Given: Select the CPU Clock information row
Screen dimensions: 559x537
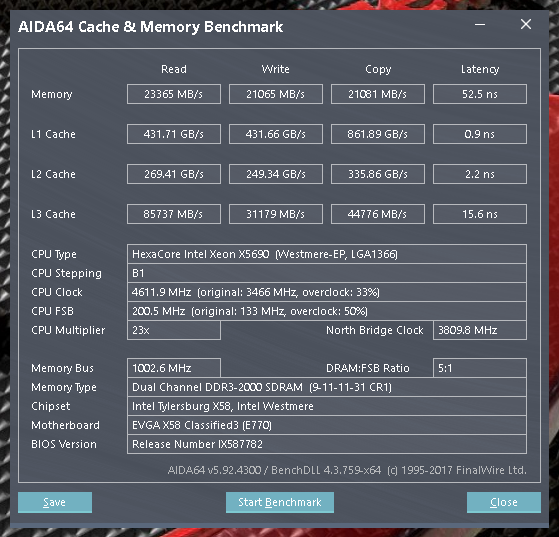Looking at the screenshot, I should coord(327,292).
